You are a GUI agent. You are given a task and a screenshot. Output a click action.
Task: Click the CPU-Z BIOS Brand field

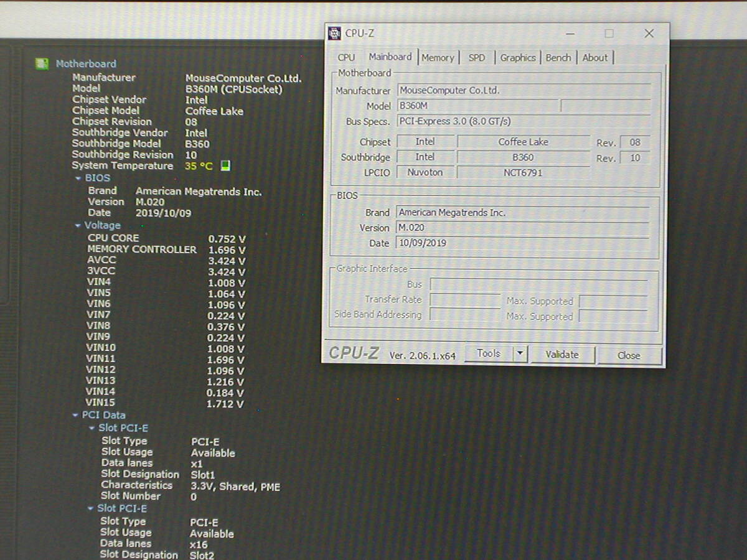click(523, 213)
